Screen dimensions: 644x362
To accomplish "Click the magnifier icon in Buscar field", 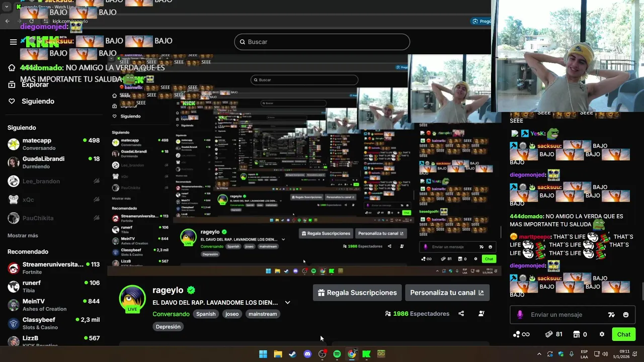I will tap(242, 42).
